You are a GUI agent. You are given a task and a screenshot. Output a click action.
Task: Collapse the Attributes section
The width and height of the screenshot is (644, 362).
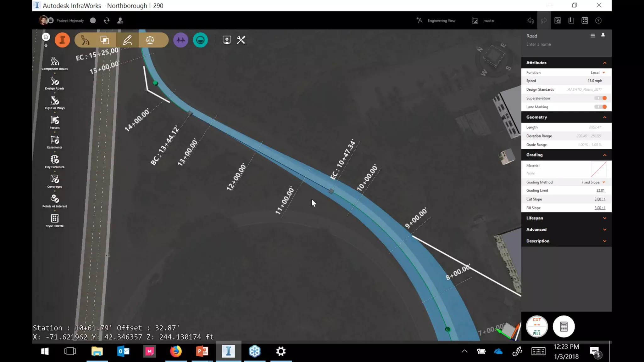pyautogui.click(x=604, y=63)
